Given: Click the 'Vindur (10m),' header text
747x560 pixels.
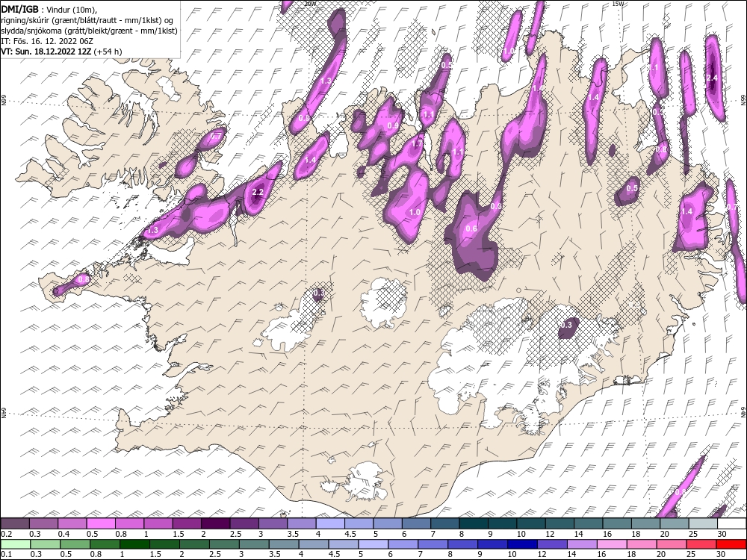Looking at the screenshot, I should click(72, 8).
